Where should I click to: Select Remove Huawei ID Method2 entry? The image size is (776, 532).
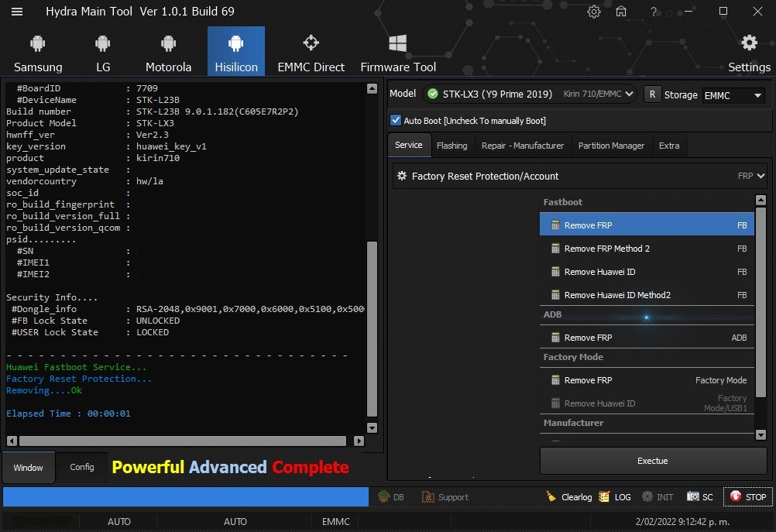(647, 295)
